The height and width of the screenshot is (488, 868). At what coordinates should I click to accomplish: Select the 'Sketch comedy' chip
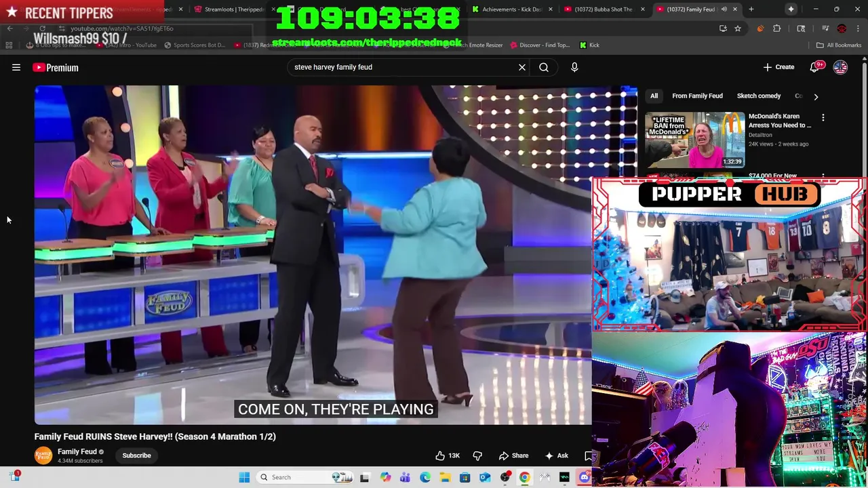pyautogui.click(x=759, y=96)
